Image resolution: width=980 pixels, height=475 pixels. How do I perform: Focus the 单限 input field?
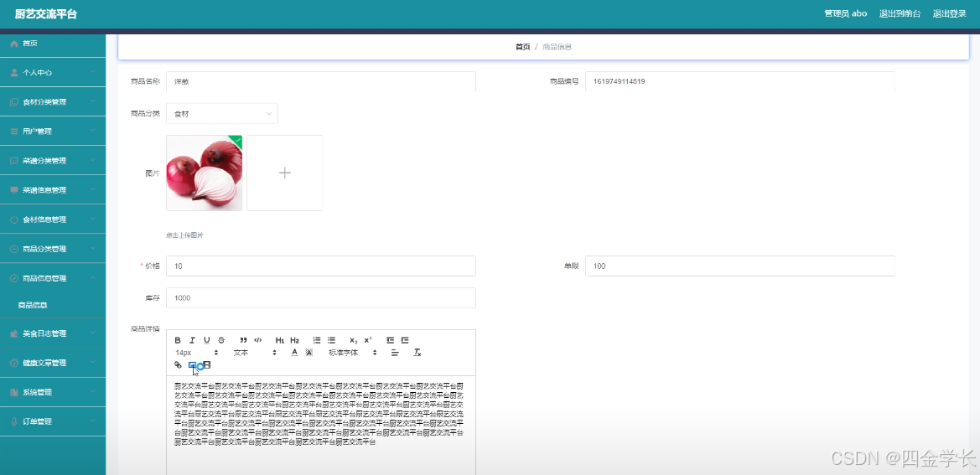pyautogui.click(x=740, y=266)
